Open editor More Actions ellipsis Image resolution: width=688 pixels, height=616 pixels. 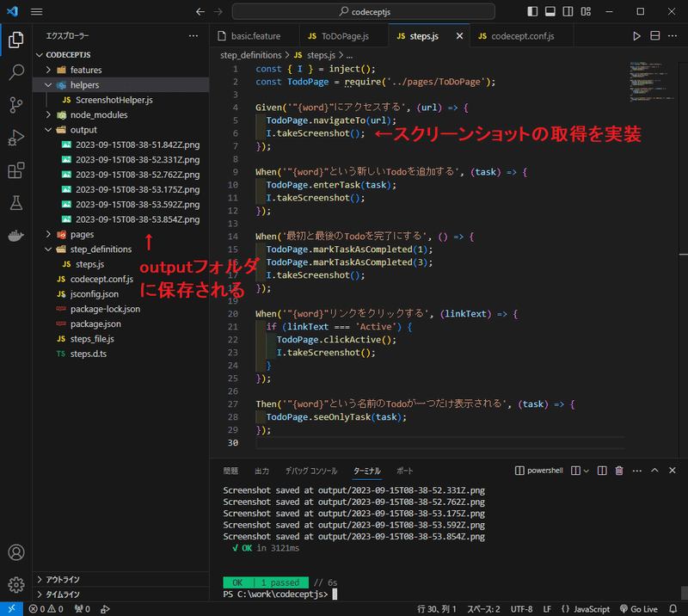[x=673, y=36]
